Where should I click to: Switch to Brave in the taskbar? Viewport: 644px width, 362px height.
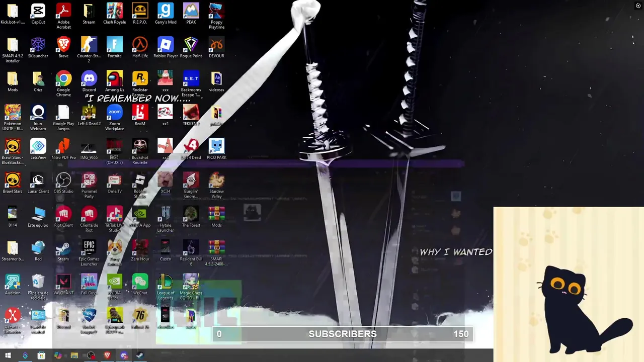click(x=107, y=355)
